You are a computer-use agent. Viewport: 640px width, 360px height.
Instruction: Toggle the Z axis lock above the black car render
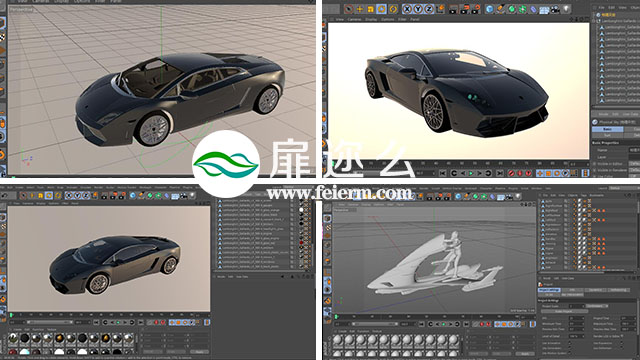[x=428, y=9]
